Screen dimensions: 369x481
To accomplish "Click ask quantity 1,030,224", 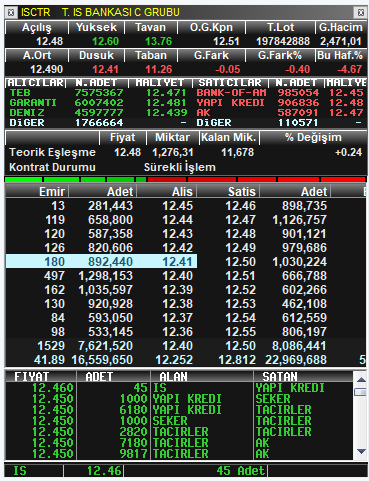I will click(x=300, y=262).
